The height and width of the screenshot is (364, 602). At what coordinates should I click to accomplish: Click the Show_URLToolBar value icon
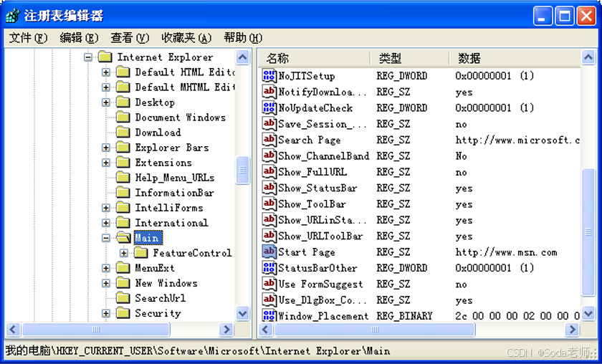pyautogui.click(x=269, y=236)
